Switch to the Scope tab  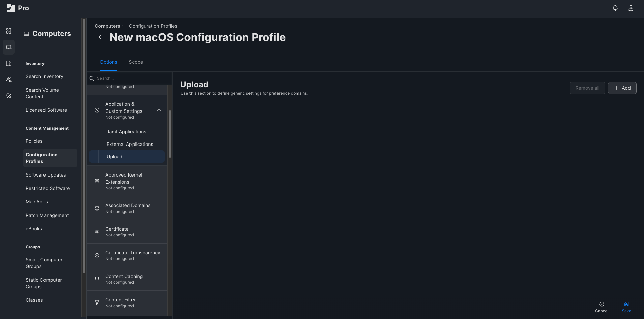click(x=136, y=62)
